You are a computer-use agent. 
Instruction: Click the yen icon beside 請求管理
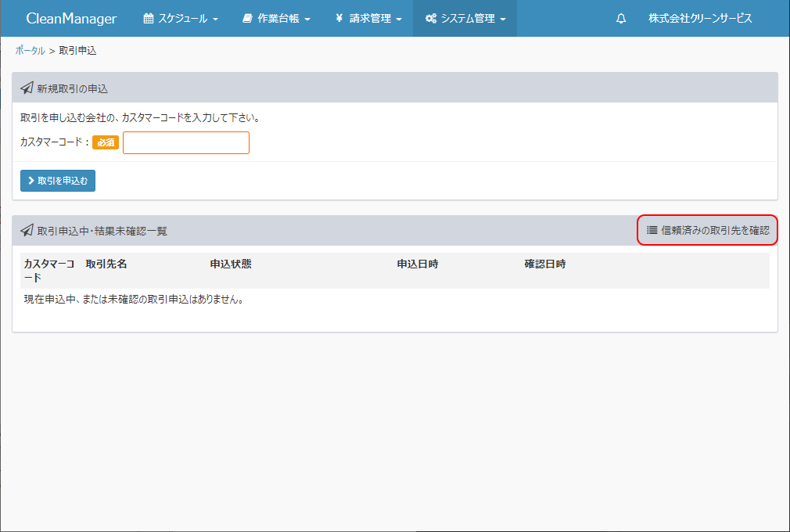(339, 19)
